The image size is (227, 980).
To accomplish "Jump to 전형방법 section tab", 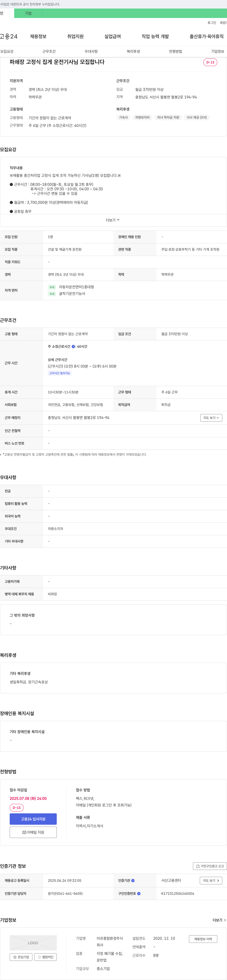I will pos(176,51).
